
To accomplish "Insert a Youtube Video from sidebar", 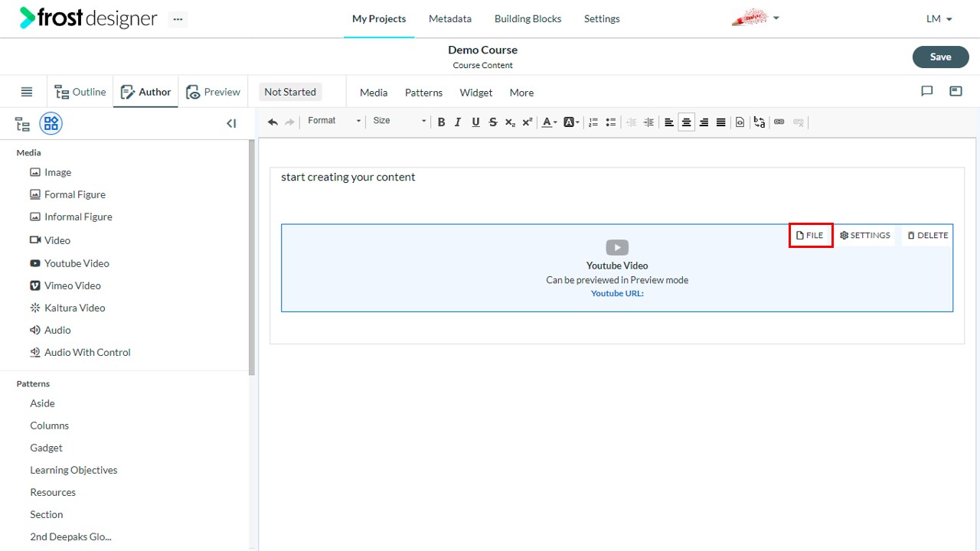I will [69, 263].
